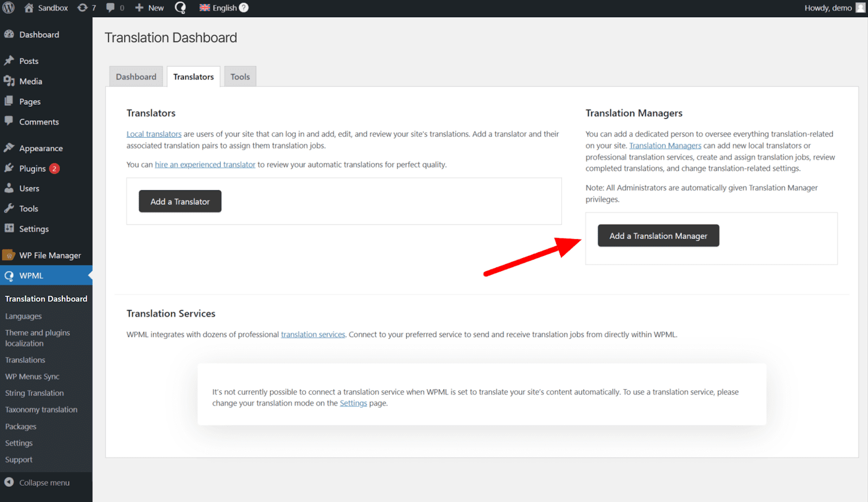Open Packages submenu item

21,427
